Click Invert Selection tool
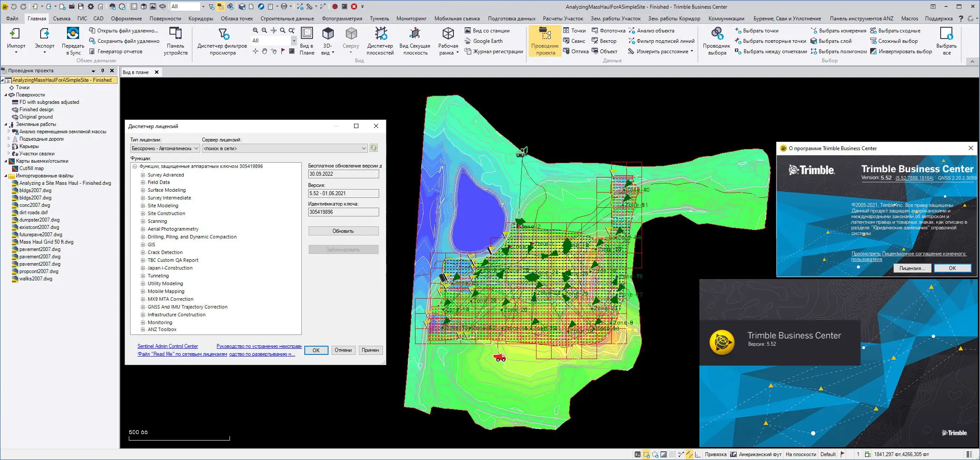 [901, 51]
